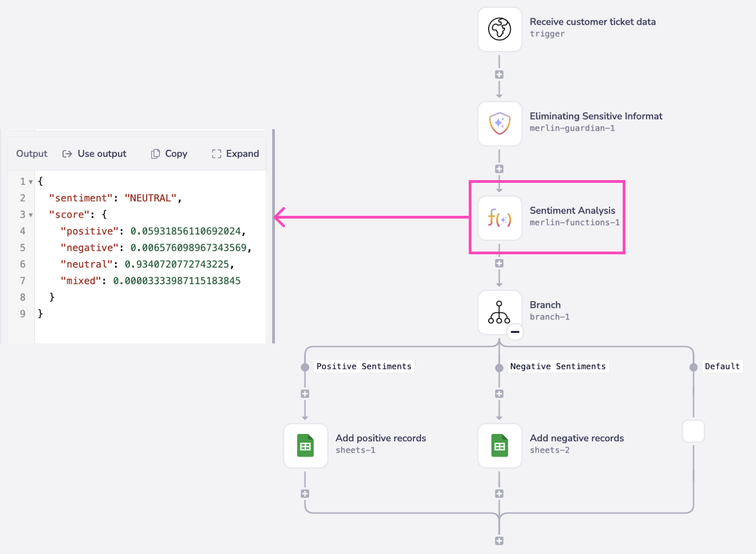Add step at the bottom of workflow
The image size is (756, 554).
pos(499,541)
